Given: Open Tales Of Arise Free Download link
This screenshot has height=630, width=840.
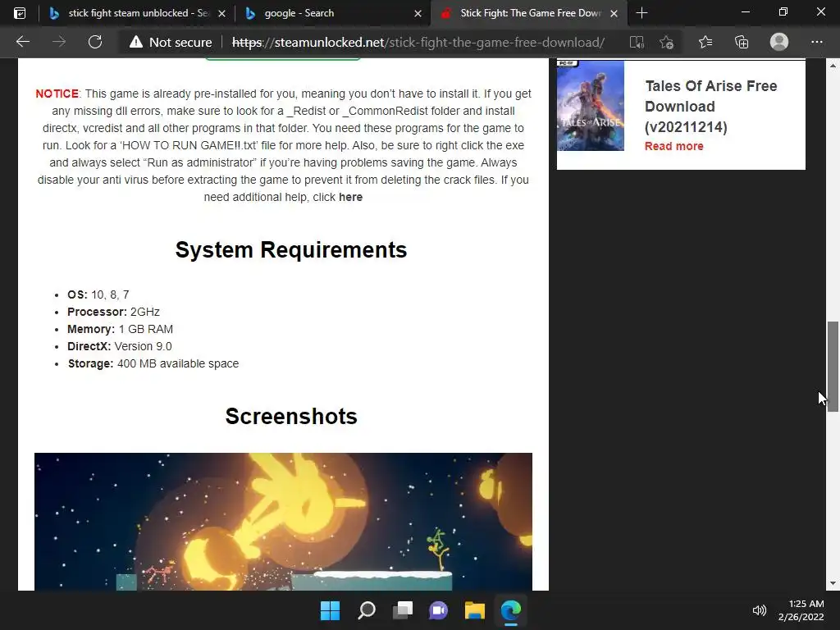Looking at the screenshot, I should (x=711, y=106).
